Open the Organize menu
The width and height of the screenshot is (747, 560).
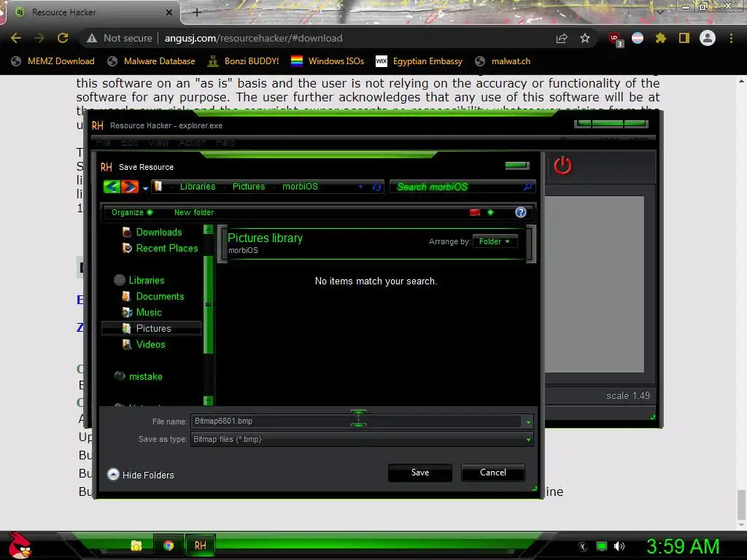[132, 212]
